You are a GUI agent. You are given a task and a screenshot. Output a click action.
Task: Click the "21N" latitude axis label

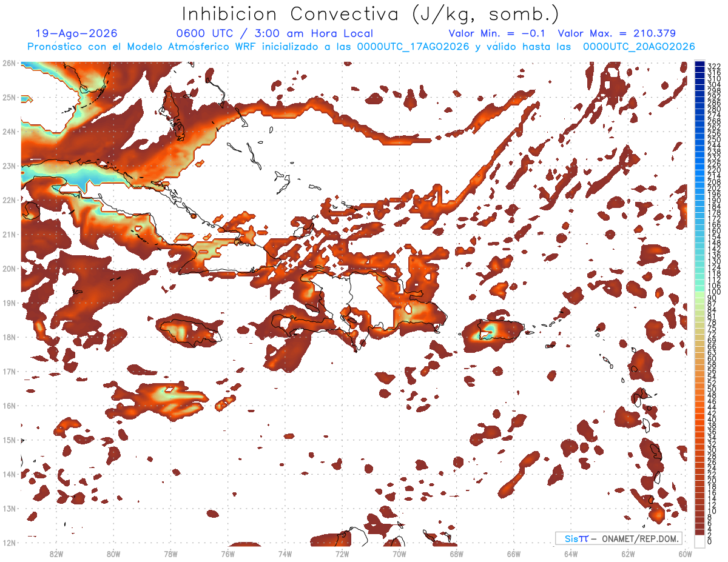pos(8,234)
